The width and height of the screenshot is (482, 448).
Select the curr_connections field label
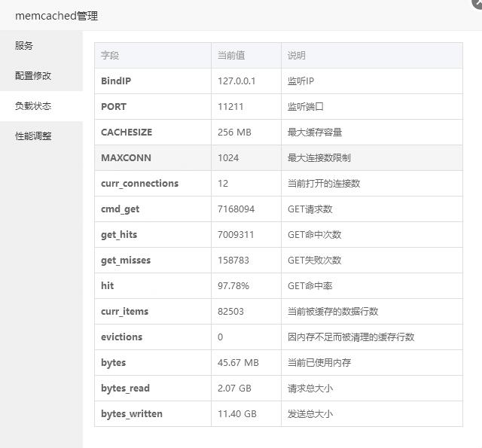tap(139, 184)
